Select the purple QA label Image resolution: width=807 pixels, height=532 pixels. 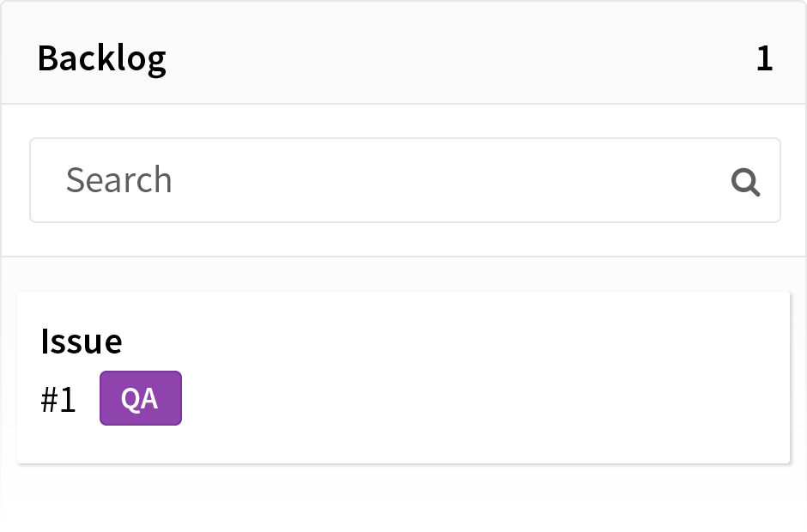tap(141, 398)
